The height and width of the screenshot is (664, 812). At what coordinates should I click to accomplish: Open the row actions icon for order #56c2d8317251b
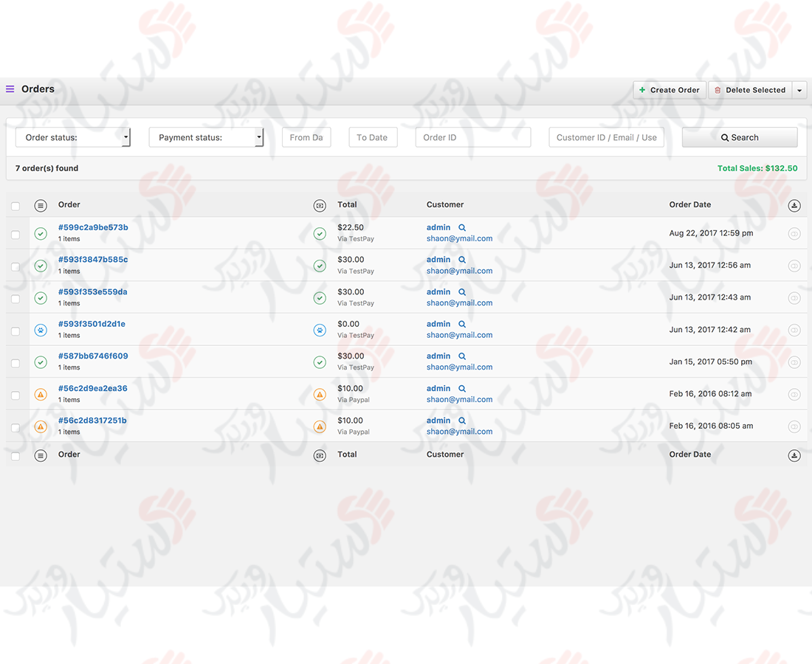(794, 426)
